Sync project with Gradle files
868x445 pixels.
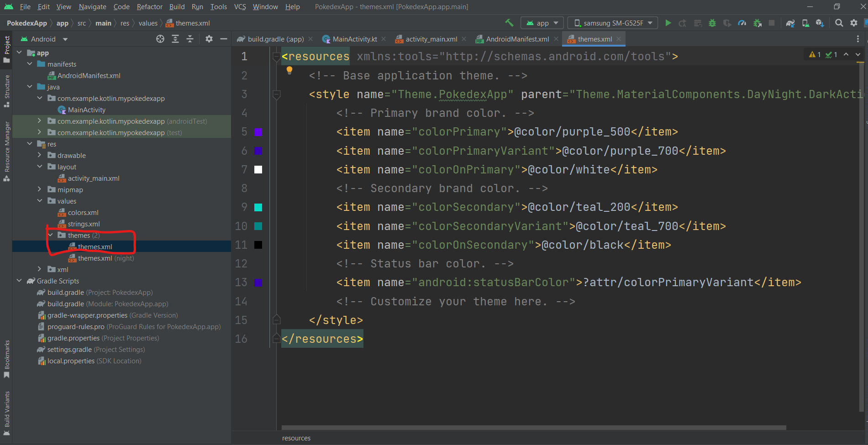click(x=790, y=23)
